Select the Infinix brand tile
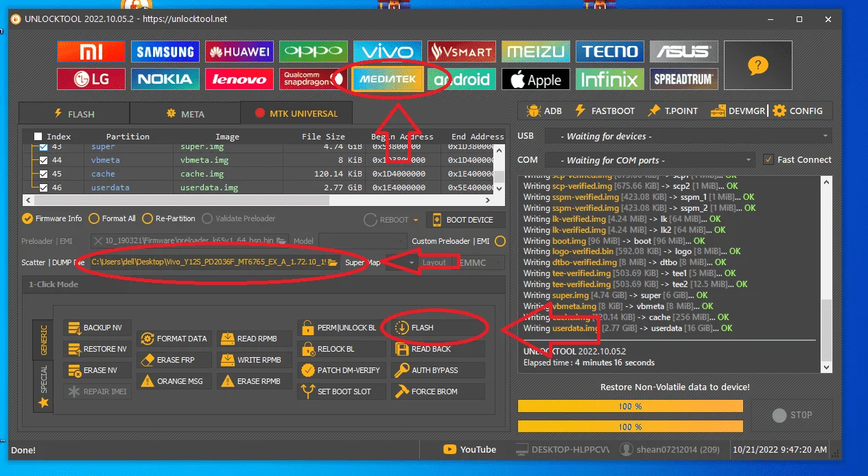The width and height of the screenshot is (868, 476). pos(610,79)
